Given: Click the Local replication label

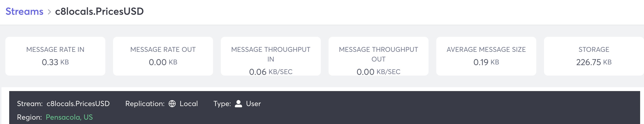Looking at the screenshot, I should coord(189,103).
